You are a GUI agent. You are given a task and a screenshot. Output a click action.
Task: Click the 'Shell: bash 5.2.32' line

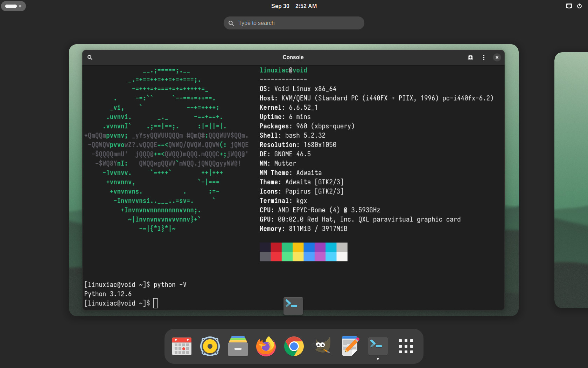pyautogui.click(x=293, y=135)
